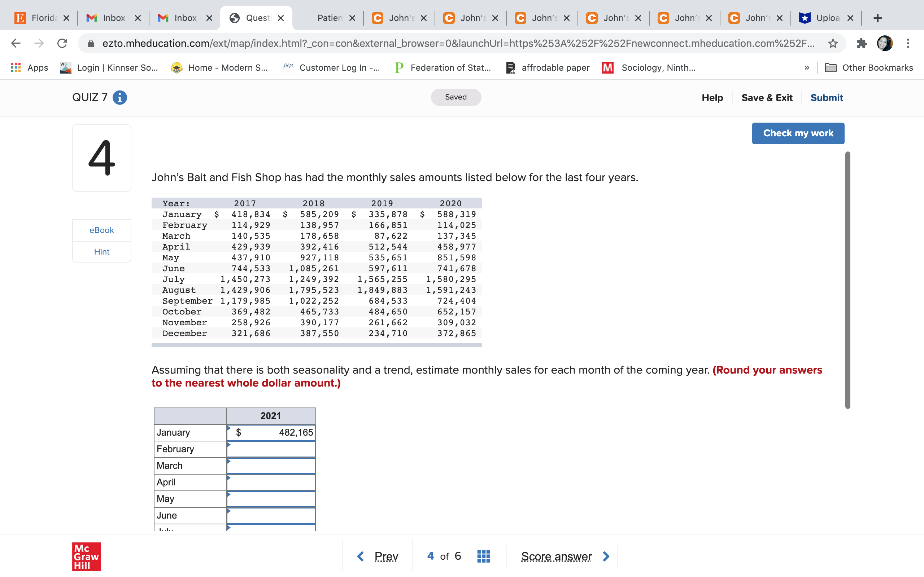Click the McGraw Hill logo
The image size is (924, 577).
(x=87, y=556)
